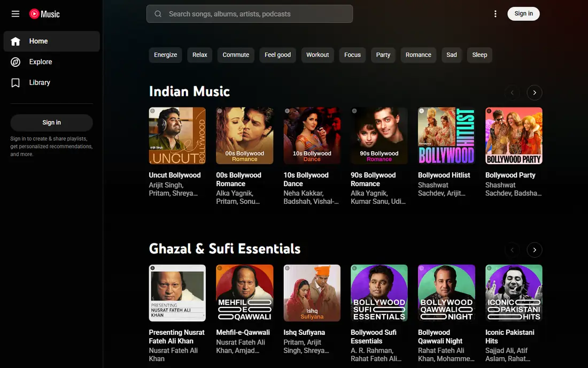Select the Party mood chip
The width and height of the screenshot is (588, 368).
pos(383,55)
